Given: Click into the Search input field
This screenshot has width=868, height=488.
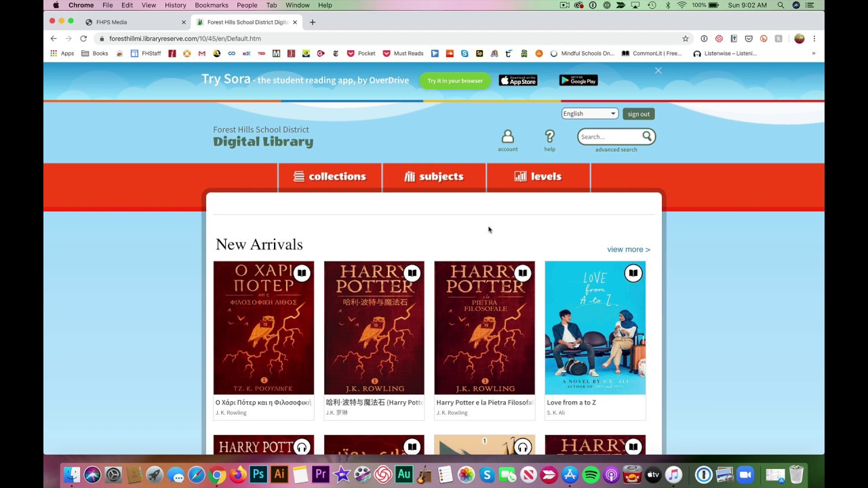Looking at the screenshot, I should click(x=610, y=137).
